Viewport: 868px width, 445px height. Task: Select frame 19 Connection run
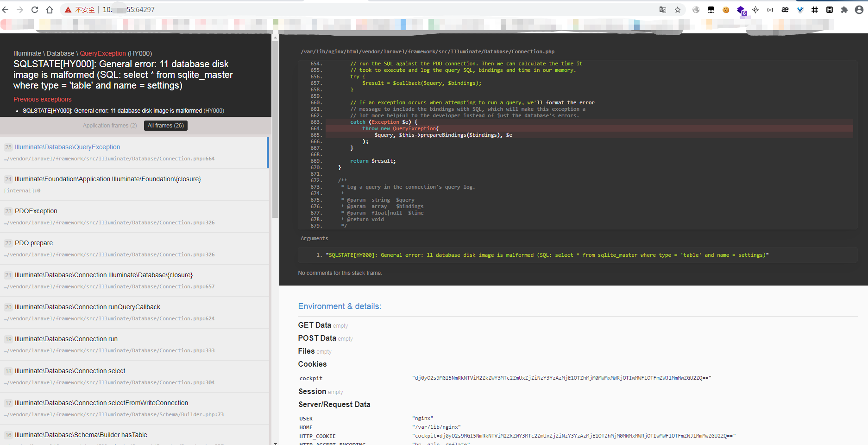tap(134, 344)
